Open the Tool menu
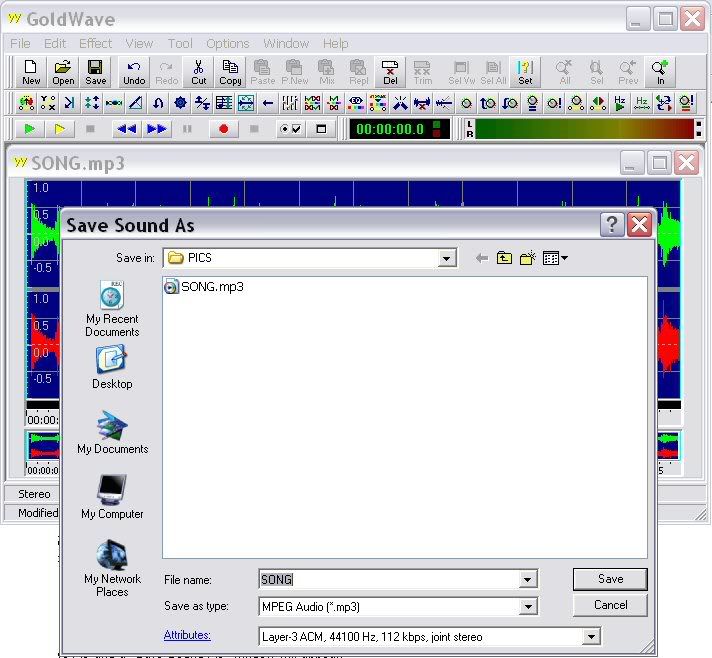712x658 pixels. 180,44
